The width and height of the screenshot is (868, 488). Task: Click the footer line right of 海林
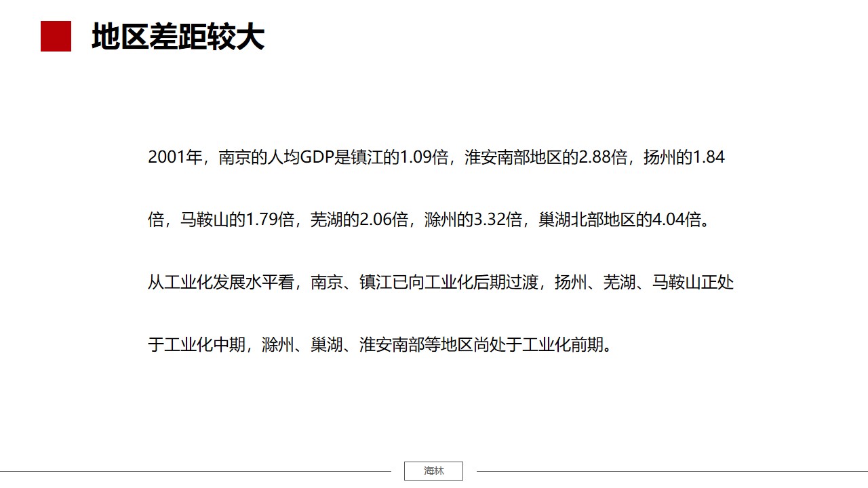click(671, 471)
